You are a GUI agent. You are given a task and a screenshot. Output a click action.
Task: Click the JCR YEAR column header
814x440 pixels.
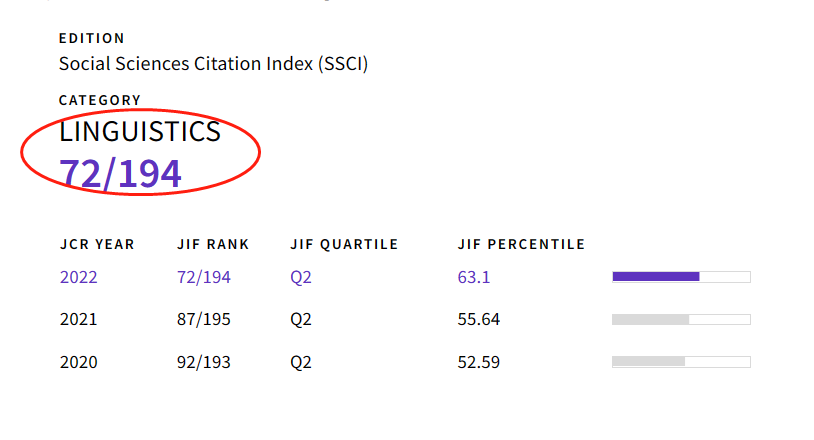click(97, 244)
